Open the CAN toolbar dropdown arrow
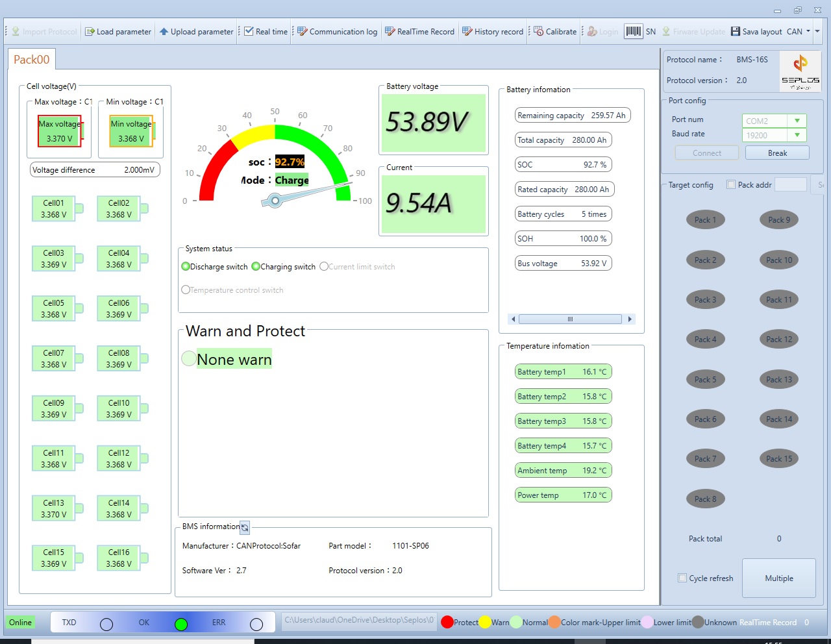Screen dimensions: 831x644 click(808, 31)
